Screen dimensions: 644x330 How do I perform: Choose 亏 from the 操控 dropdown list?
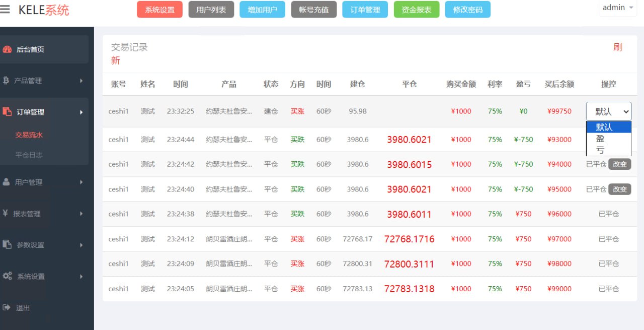click(600, 150)
